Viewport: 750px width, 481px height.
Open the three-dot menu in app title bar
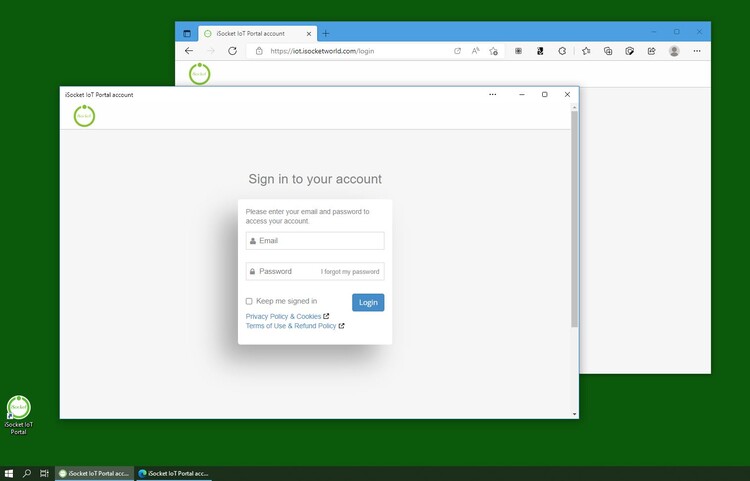493,95
